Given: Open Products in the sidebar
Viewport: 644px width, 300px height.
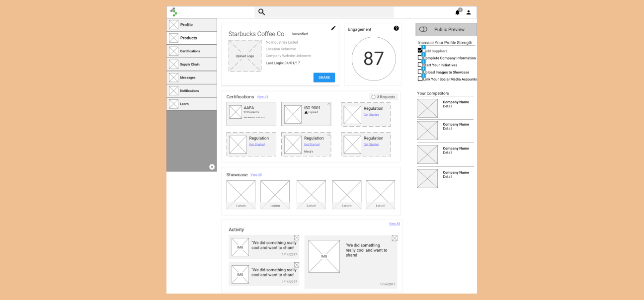Looking at the screenshot, I should (x=192, y=38).
